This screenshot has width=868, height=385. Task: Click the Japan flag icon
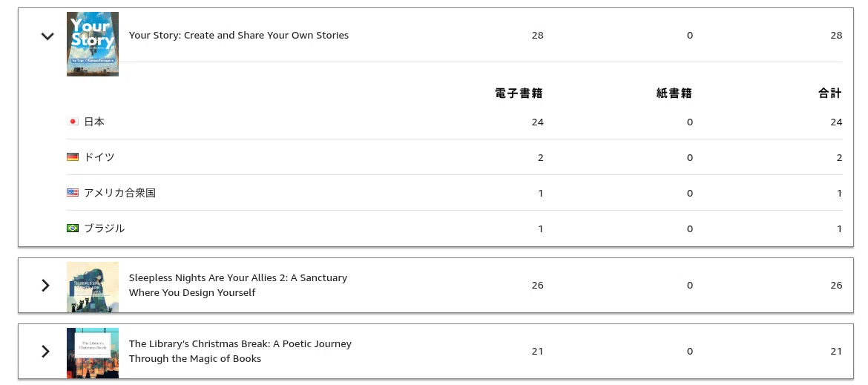coord(73,122)
